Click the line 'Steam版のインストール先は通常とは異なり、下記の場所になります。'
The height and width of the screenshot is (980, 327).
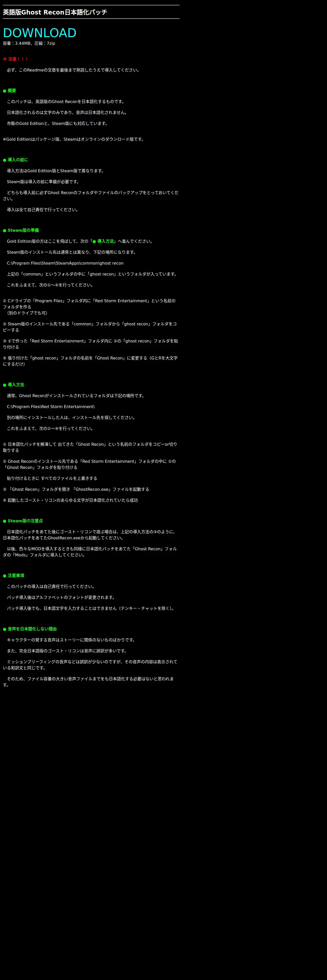click(x=72, y=252)
